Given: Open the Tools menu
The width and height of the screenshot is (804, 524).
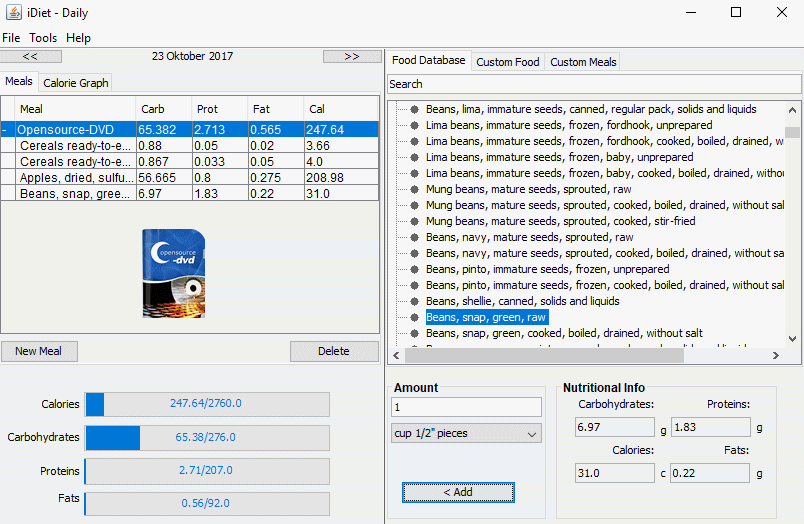Looking at the screenshot, I should tap(43, 38).
